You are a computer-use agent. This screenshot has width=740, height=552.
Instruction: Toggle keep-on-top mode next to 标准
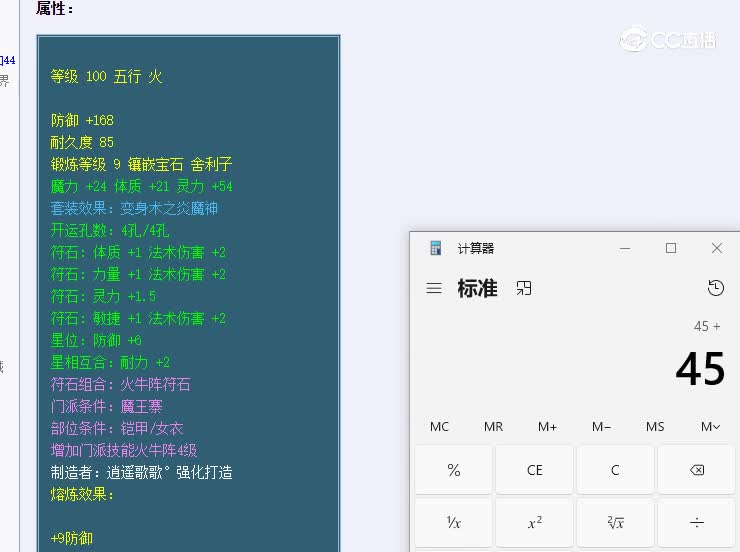tap(524, 288)
